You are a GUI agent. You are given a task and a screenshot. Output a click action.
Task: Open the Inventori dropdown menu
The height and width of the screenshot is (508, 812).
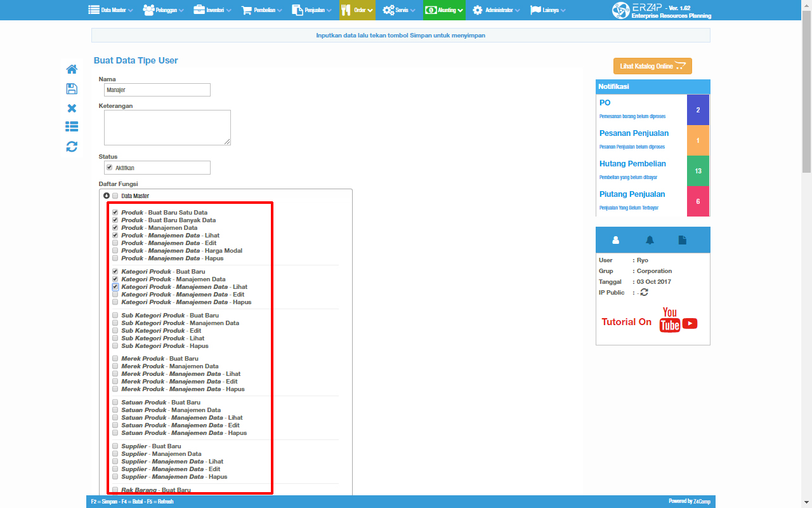212,10
